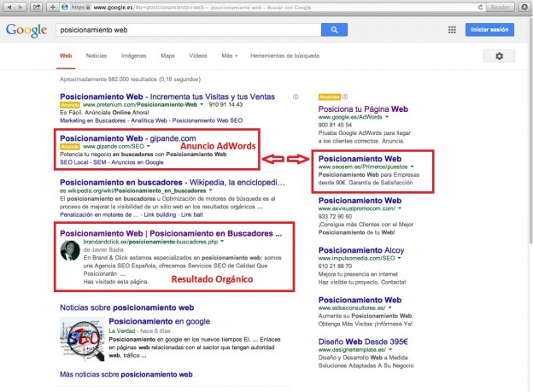Click the blue magnifier search button
Viewport: 533px width, 392px height.
[x=334, y=30]
